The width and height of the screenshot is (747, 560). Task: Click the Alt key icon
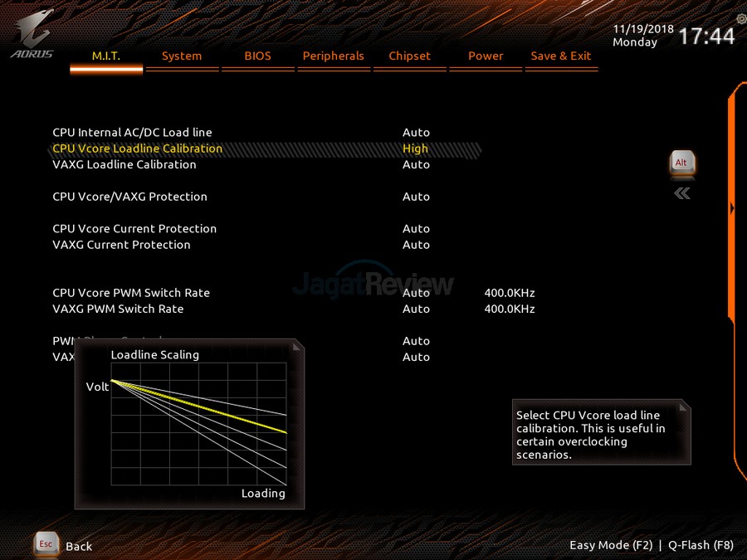681,163
